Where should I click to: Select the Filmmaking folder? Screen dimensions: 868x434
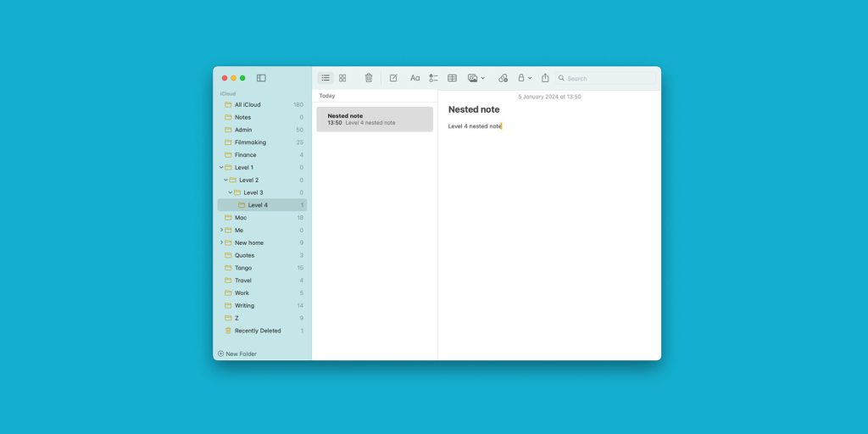[250, 142]
